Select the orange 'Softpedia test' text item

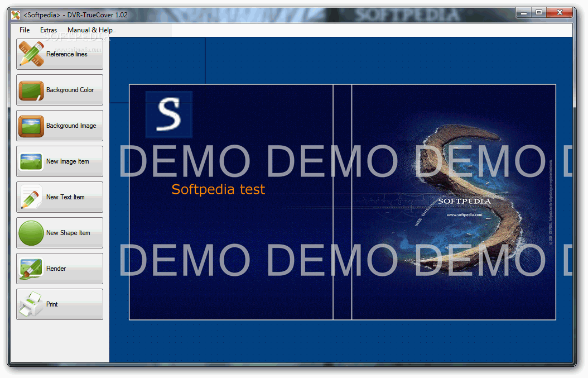click(x=218, y=189)
